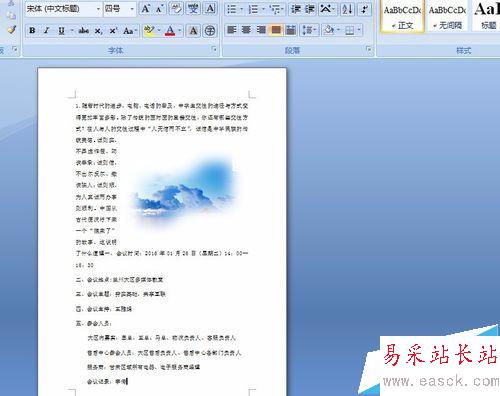Toggle strikethrough formatting
This screenshot has width=500, height=396.
(x=84, y=31)
